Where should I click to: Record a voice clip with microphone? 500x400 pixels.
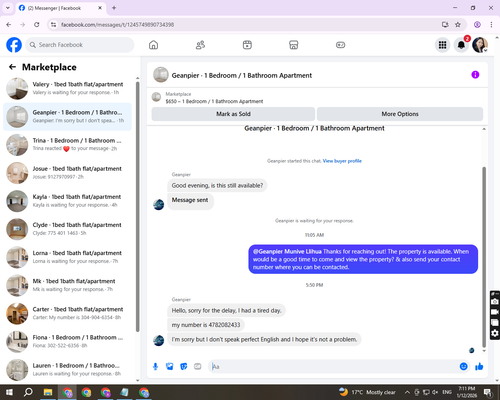(x=155, y=367)
